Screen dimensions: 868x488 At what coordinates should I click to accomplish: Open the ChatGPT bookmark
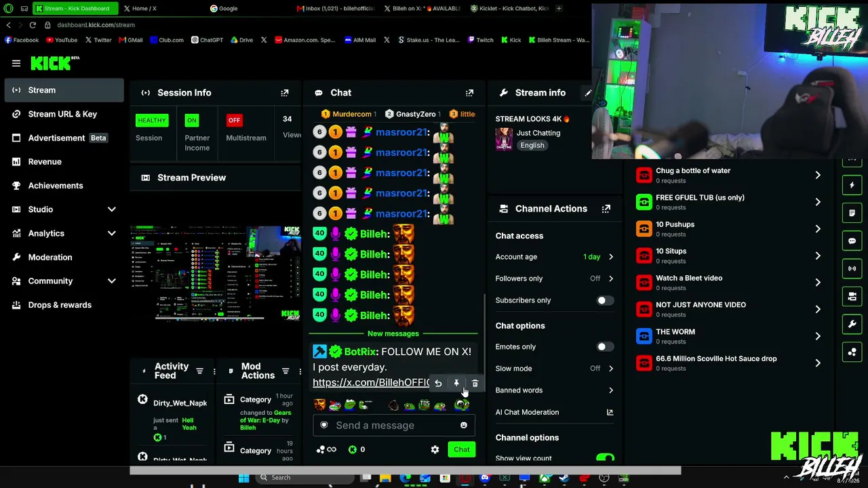[x=207, y=40]
